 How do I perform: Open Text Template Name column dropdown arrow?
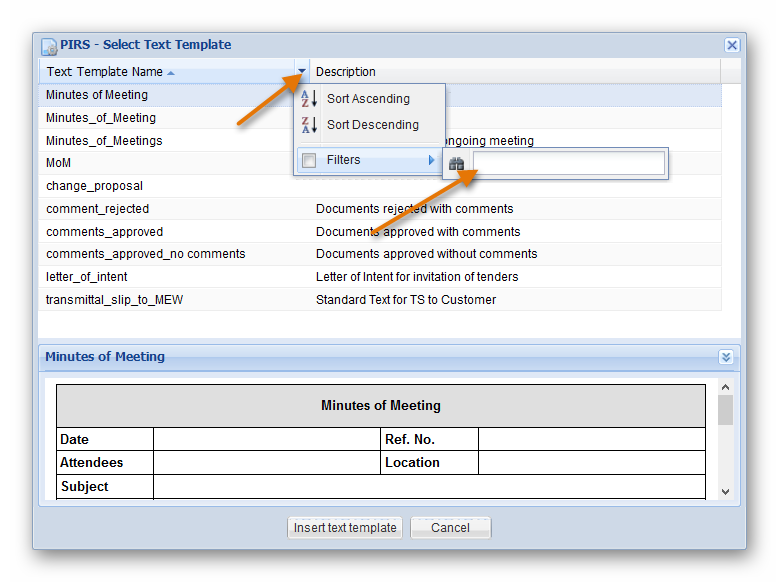click(302, 72)
